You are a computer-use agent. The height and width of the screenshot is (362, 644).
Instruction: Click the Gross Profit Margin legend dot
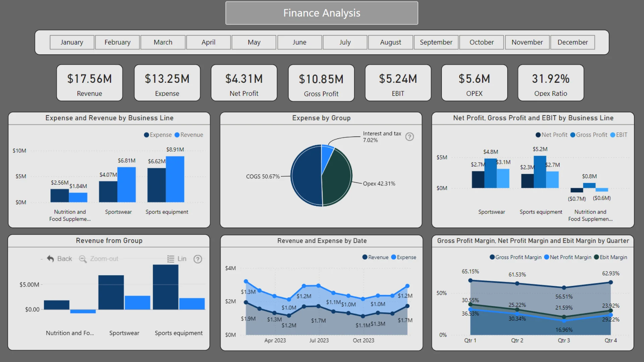492,257
